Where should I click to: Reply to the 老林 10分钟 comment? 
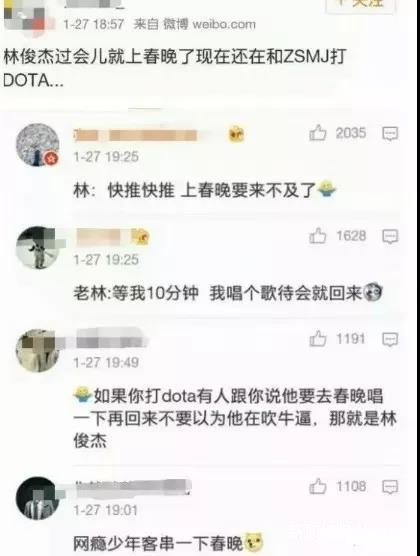pyautogui.click(x=390, y=237)
